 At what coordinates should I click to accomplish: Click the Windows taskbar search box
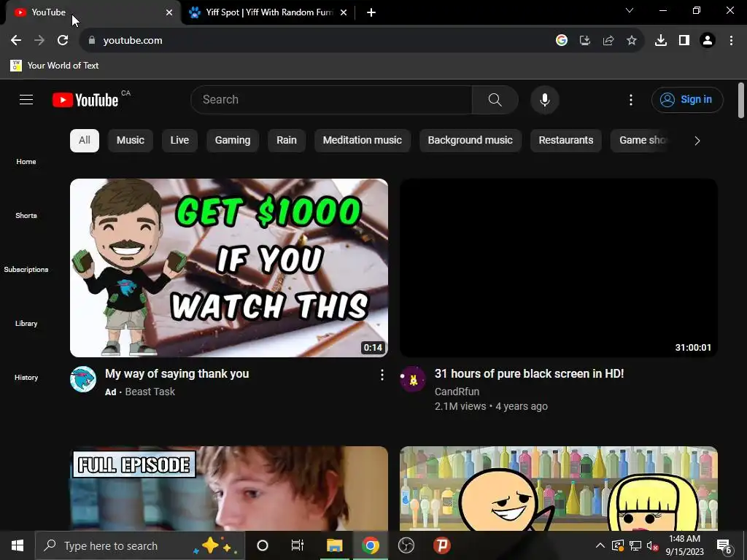click(x=140, y=545)
